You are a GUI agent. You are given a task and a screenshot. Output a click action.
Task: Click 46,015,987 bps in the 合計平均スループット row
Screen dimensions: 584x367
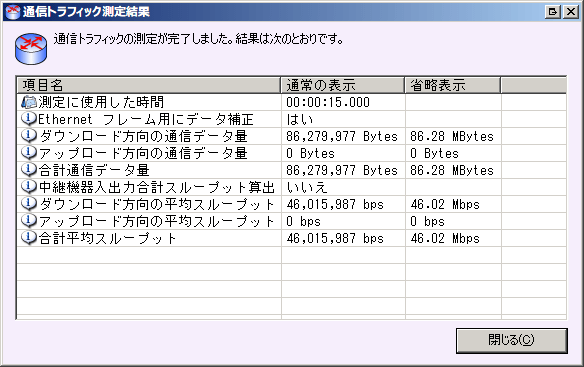(335, 238)
